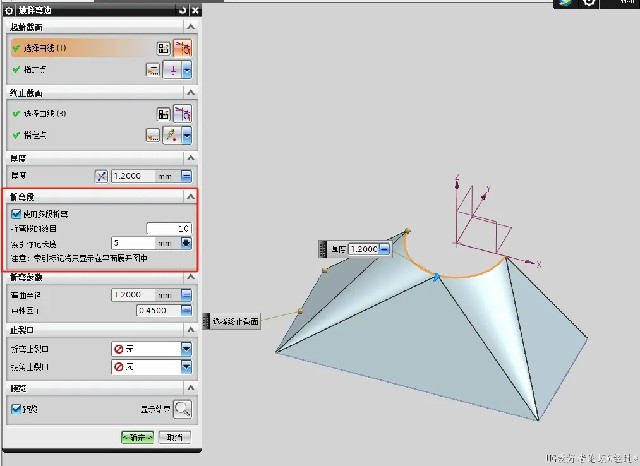The image size is (640, 466).
Task: Open the second relief dropdown in the relief section
Action: click(186, 366)
